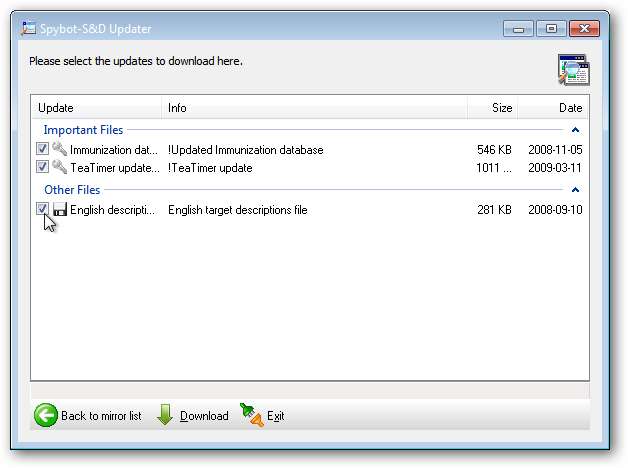Start downloading the selected updates
628x468 pixels.
pos(193,416)
